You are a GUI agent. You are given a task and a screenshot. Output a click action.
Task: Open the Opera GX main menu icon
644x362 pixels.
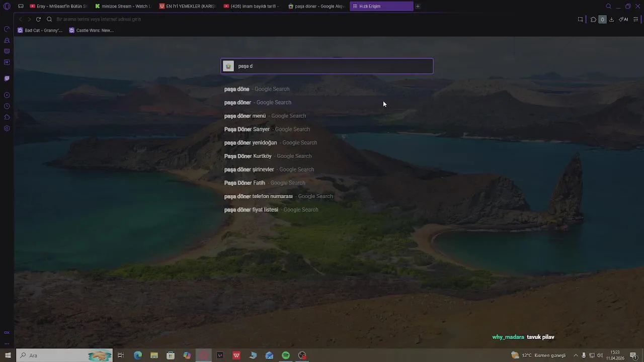coord(7,6)
